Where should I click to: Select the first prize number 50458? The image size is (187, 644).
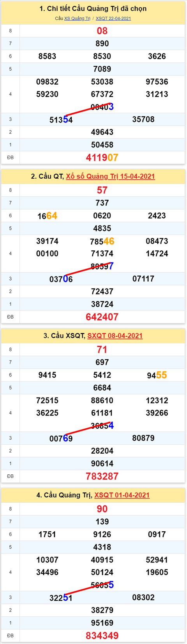[x=102, y=145]
